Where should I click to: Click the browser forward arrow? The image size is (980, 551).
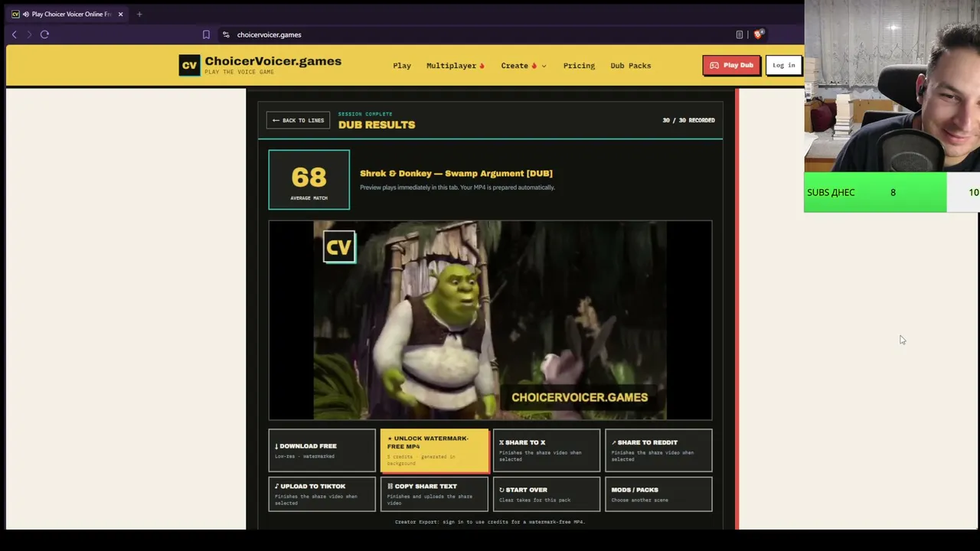29,34
